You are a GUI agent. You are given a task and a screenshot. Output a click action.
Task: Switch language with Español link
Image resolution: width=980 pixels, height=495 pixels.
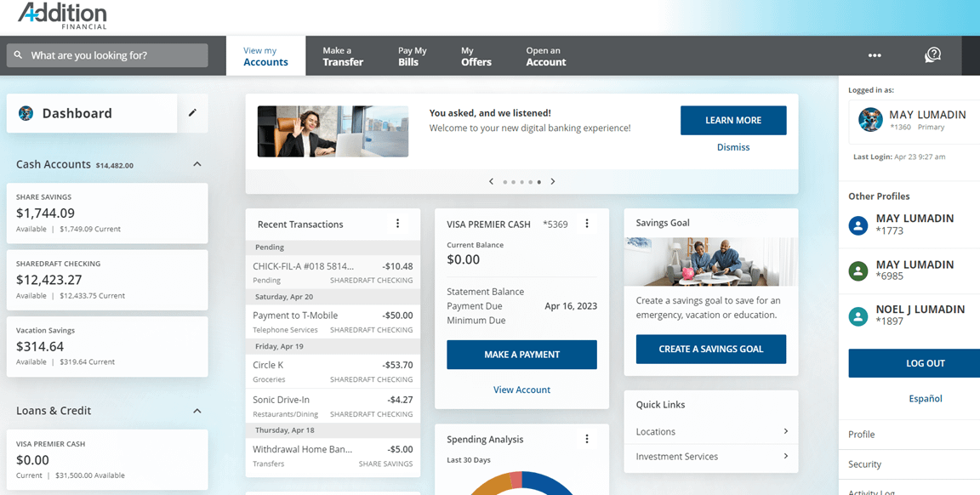pos(925,398)
